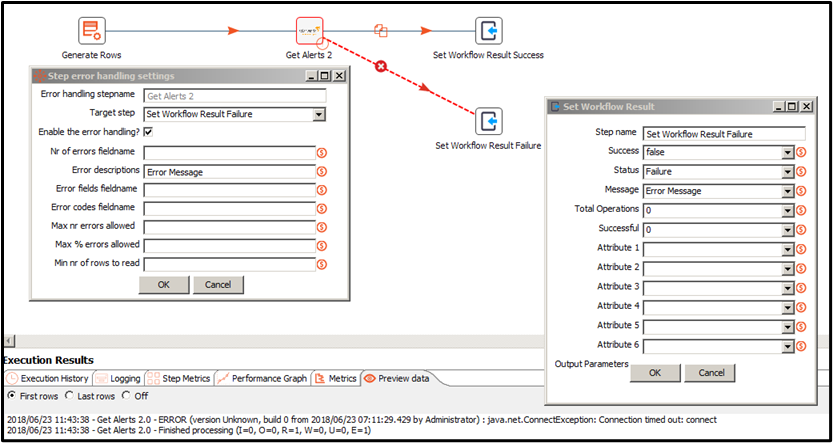Click variable icon next to the Message field
The image size is (833, 443).
click(802, 190)
